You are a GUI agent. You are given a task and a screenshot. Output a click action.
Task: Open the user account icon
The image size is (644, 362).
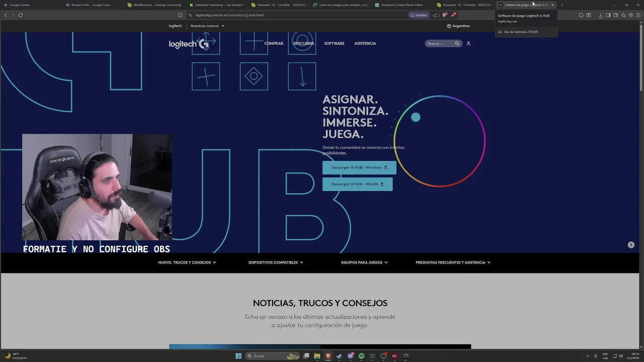(x=468, y=43)
